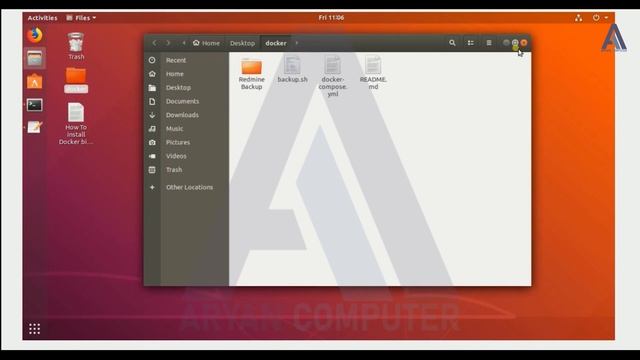640x360 pixels.
Task: Open the clock showing Fri 11:06
Action: (x=331, y=18)
